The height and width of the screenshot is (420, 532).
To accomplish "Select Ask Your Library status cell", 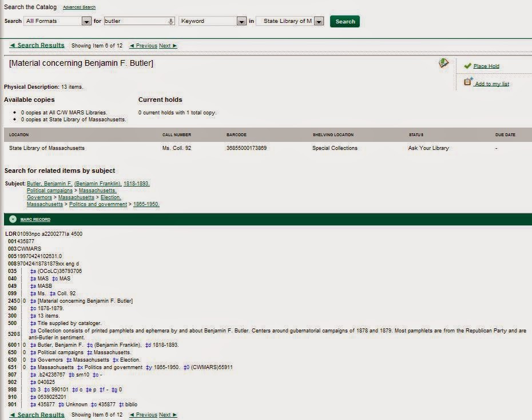I will point(428,148).
